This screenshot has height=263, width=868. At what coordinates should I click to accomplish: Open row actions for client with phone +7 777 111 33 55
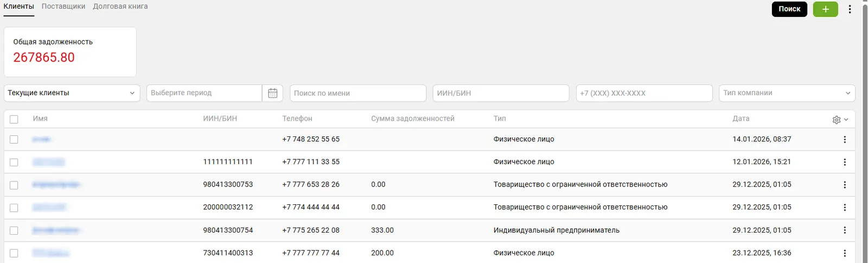coord(844,162)
